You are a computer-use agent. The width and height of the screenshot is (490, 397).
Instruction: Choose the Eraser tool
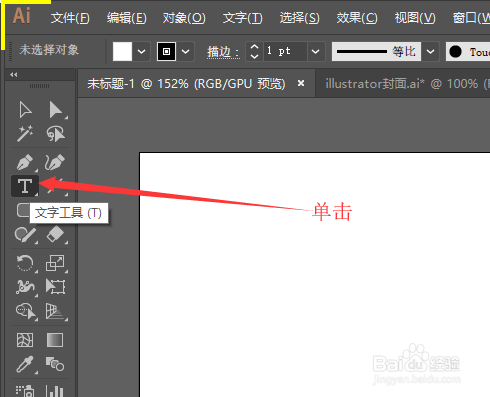click(55, 235)
